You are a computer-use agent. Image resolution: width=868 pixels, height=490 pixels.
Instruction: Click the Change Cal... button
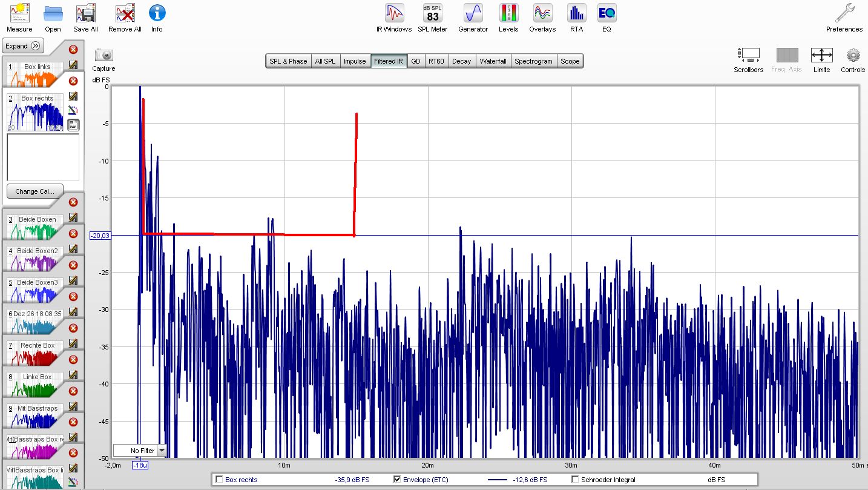click(35, 191)
